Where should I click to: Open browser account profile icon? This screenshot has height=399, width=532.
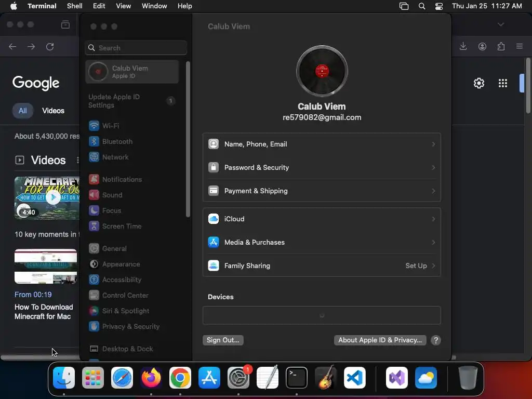(x=482, y=46)
